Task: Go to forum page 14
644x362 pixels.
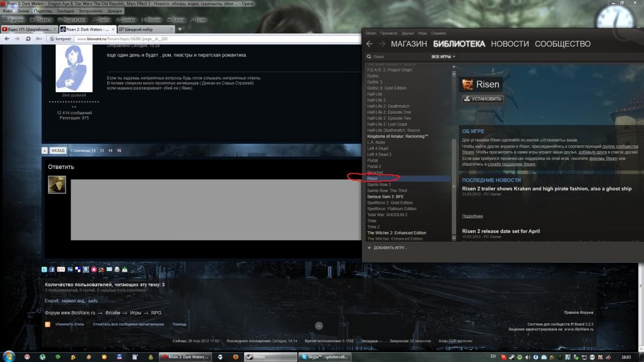Action: tap(111, 151)
